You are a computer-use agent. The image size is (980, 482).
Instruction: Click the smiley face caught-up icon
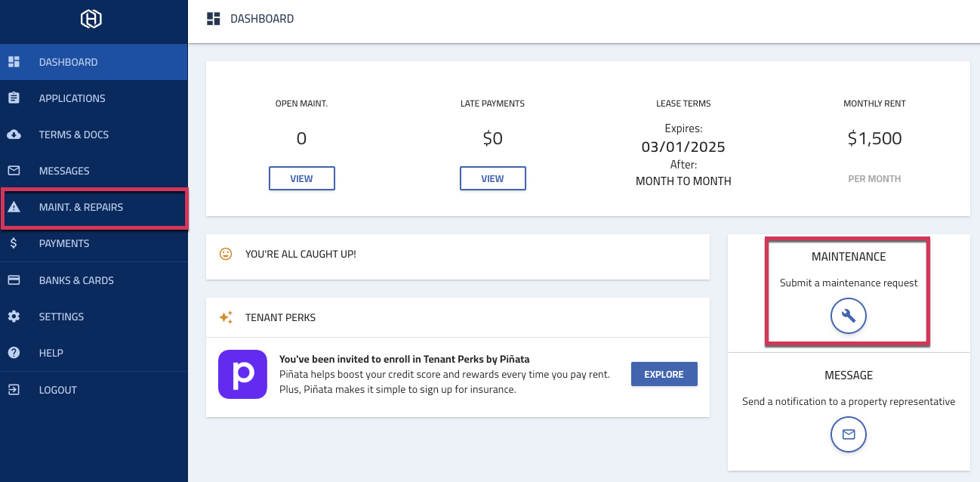[x=226, y=254]
